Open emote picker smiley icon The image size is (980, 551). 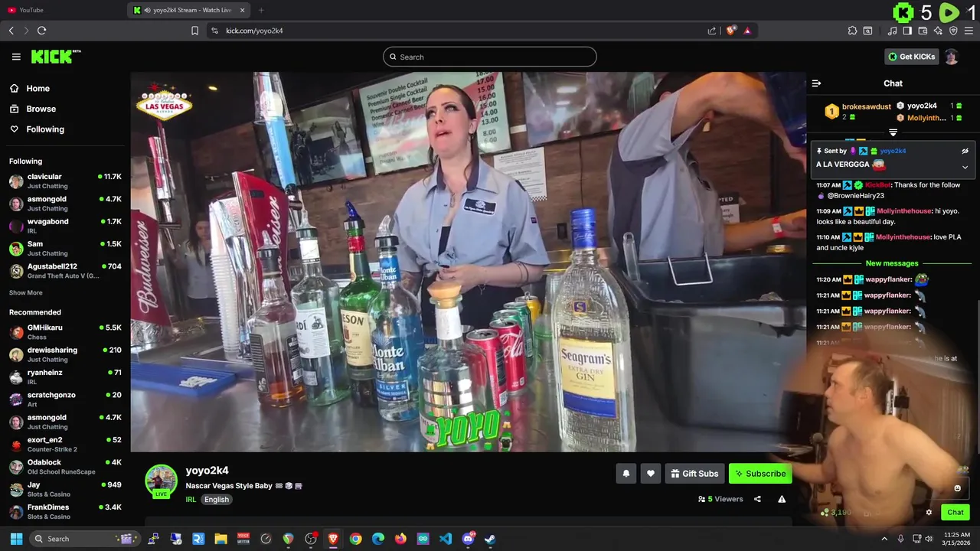coord(957,488)
